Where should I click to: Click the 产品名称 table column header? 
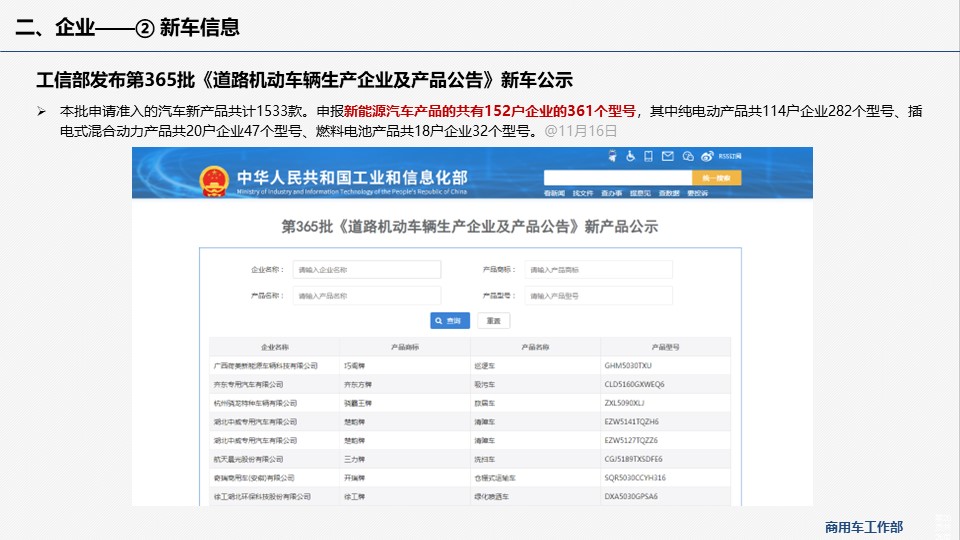(x=535, y=347)
